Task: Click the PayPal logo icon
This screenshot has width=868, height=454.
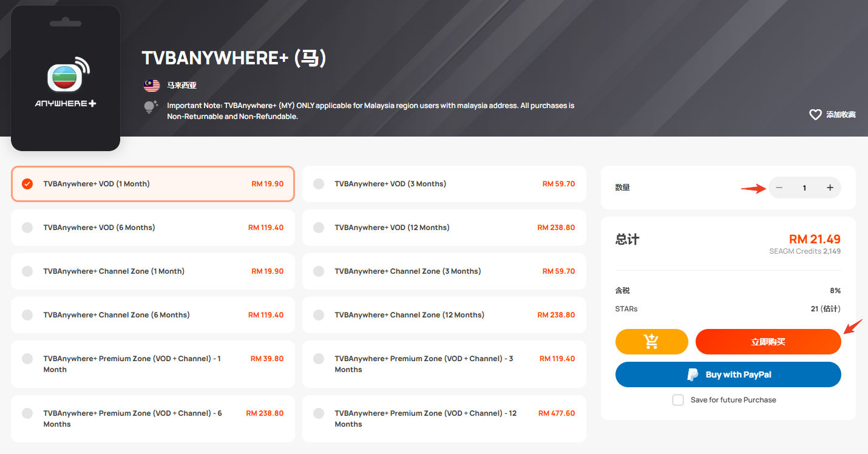Action: click(x=693, y=374)
